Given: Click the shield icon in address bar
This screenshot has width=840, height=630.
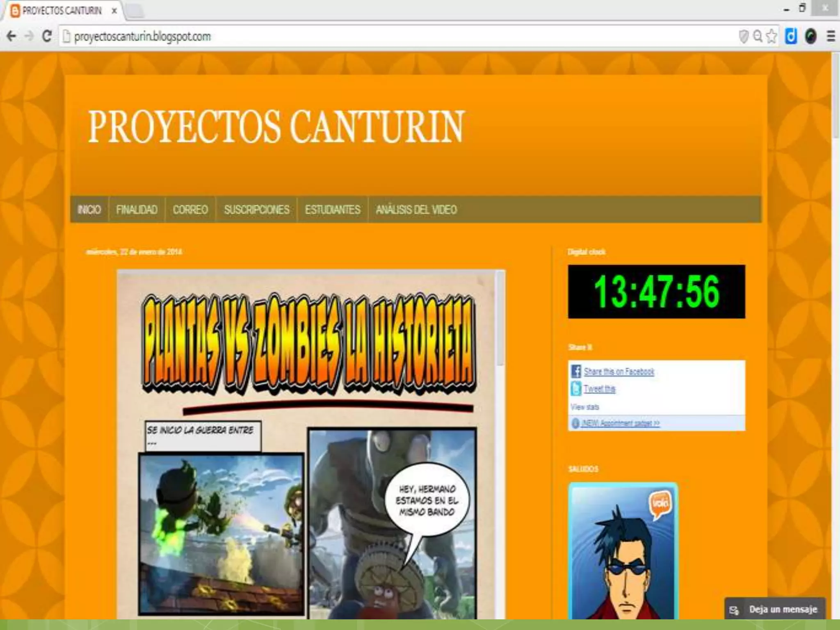Looking at the screenshot, I should click(x=744, y=37).
